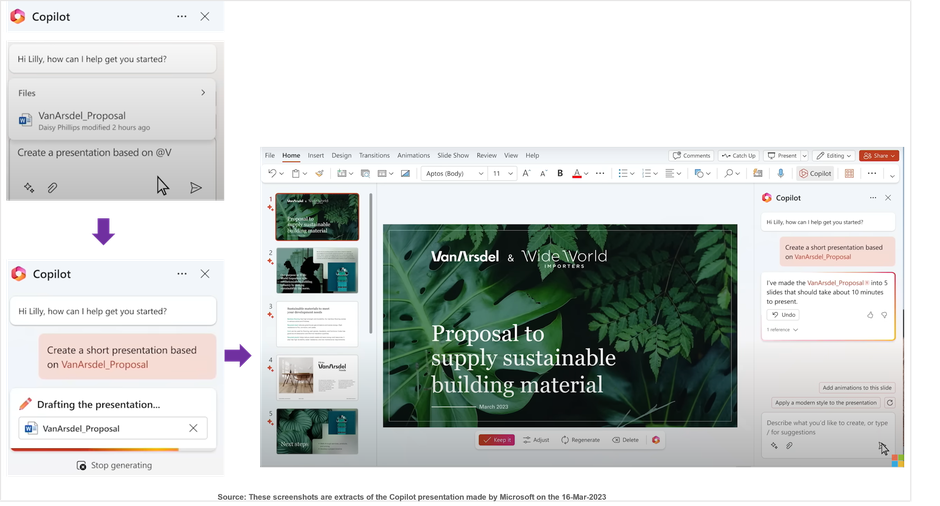Open the paragraph alignment dropdown
The width and height of the screenshot is (940, 506).
coord(679,174)
